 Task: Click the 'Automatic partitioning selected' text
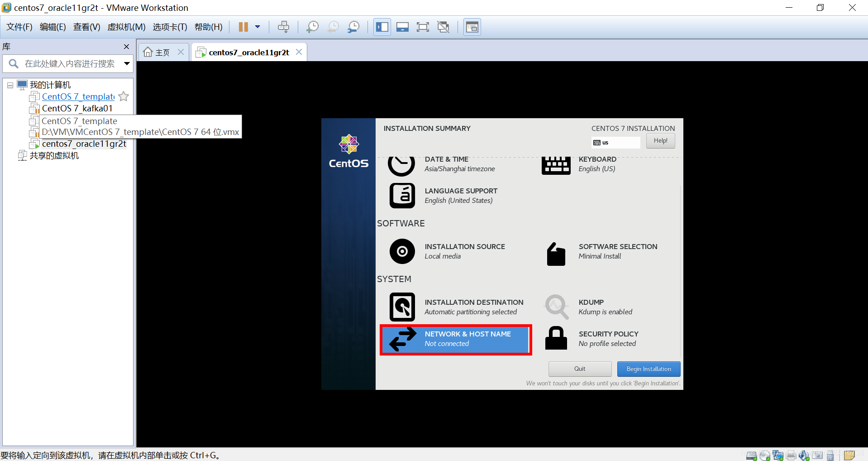pyautogui.click(x=471, y=312)
